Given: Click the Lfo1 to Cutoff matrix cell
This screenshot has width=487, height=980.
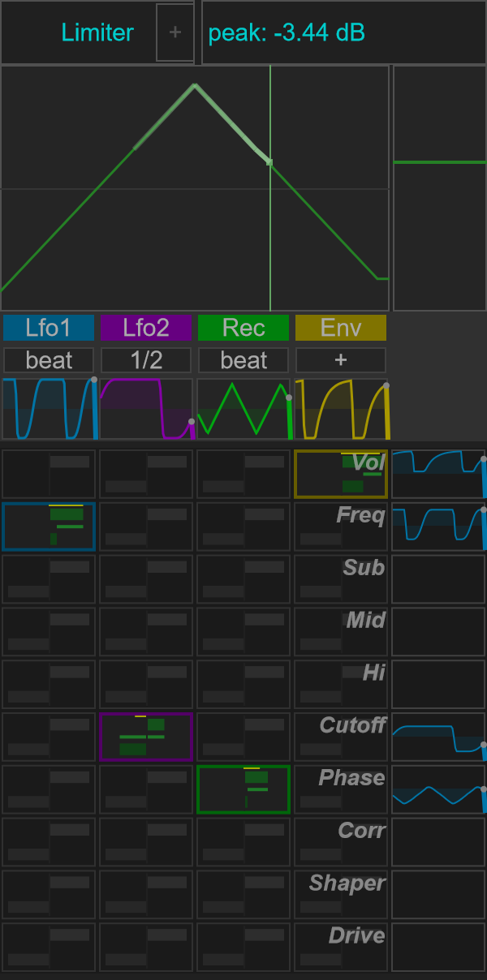Looking at the screenshot, I should click(x=49, y=737).
